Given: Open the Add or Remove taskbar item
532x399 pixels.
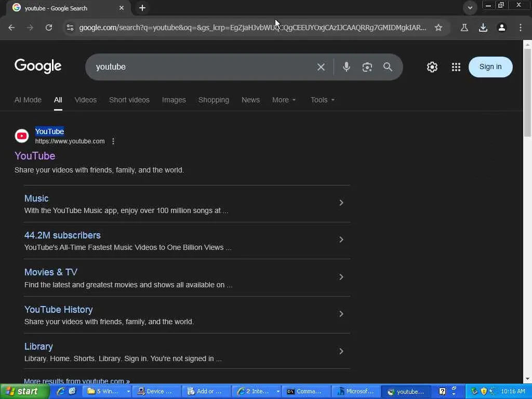Looking at the screenshot, I should click(206, 391).
